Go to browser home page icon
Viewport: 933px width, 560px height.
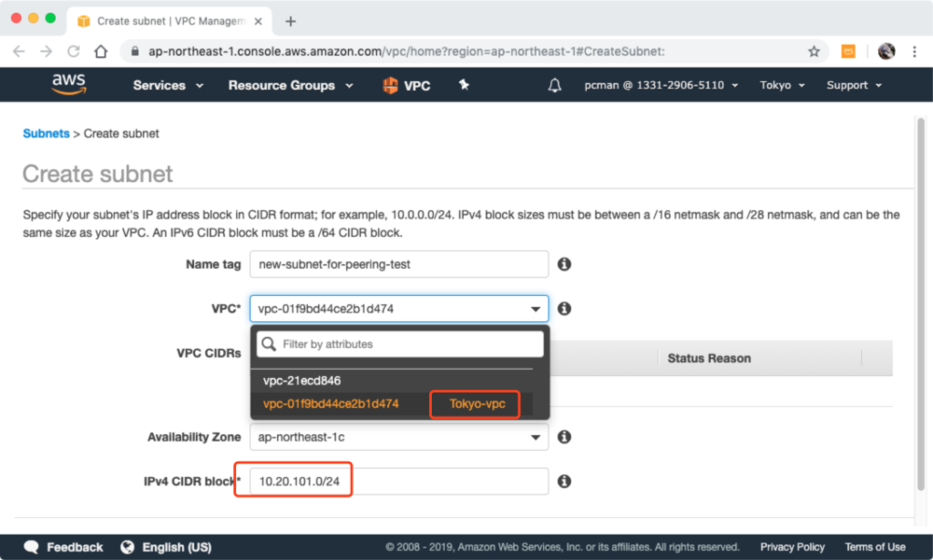(101, 51)
